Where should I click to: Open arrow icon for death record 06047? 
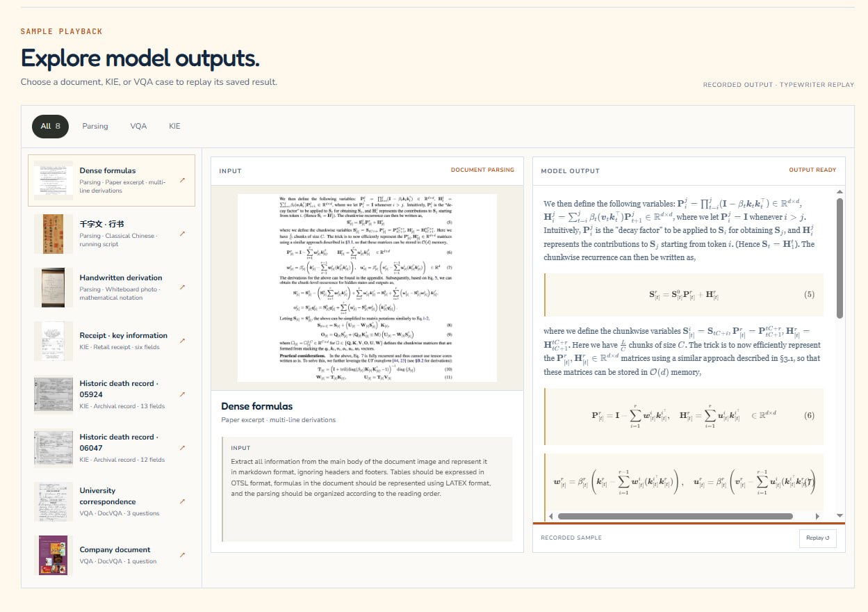182,448
